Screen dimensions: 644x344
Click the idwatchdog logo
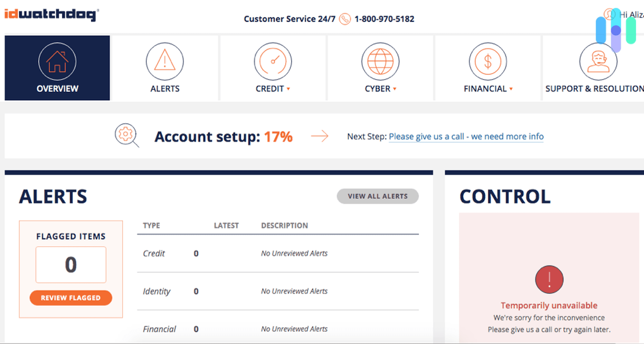pyautogui.click(x=50, y=14)
